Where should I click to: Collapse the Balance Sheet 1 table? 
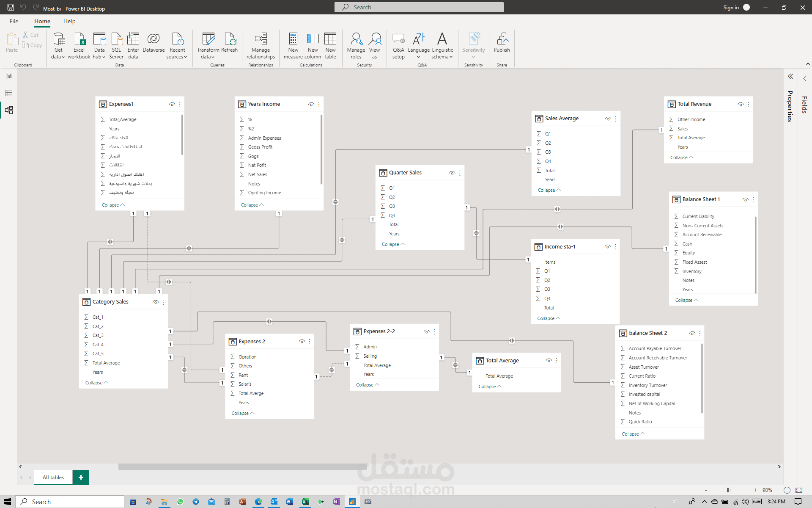coord(686,300)
